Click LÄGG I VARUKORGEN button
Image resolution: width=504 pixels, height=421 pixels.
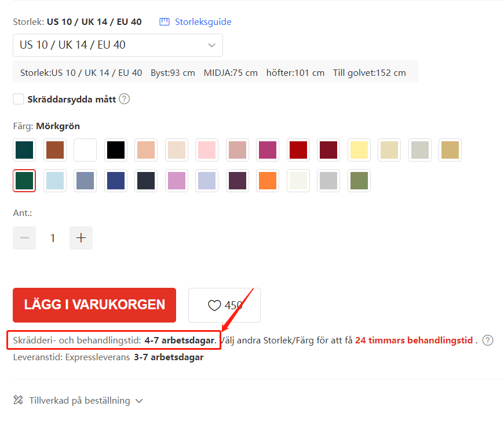[94, 305]
